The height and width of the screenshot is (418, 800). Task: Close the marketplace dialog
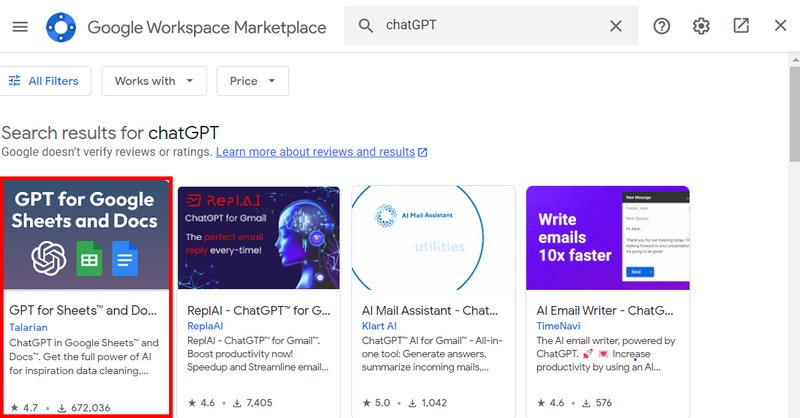780,26
